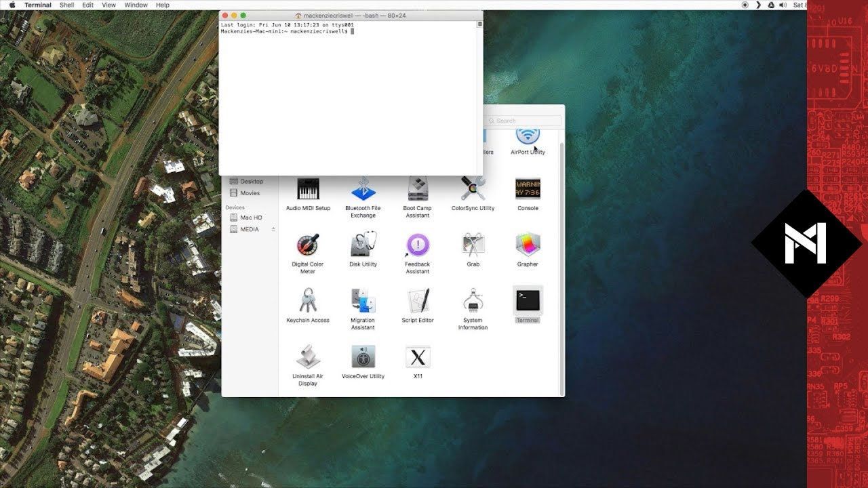
Task: Select Mac HD in Devices list
Action: 251,218
